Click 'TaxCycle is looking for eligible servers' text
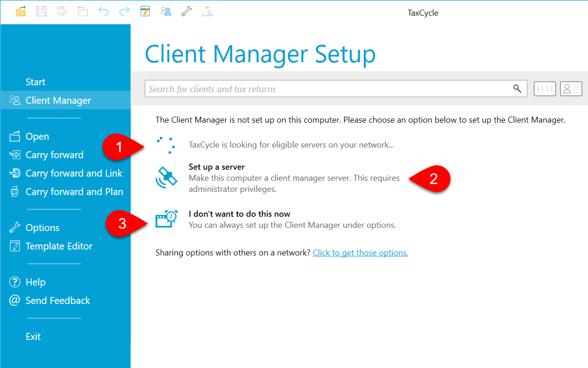Screen dimensions: 588x368 291,145
